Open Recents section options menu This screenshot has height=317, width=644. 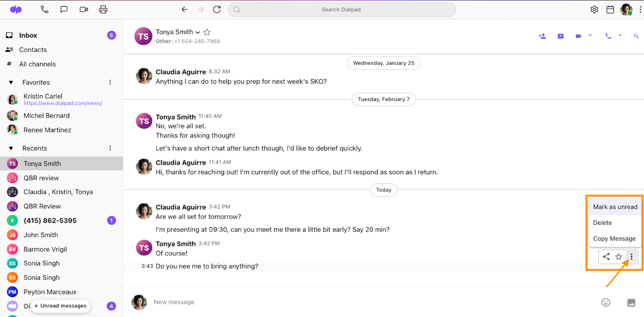coord(110,148)
